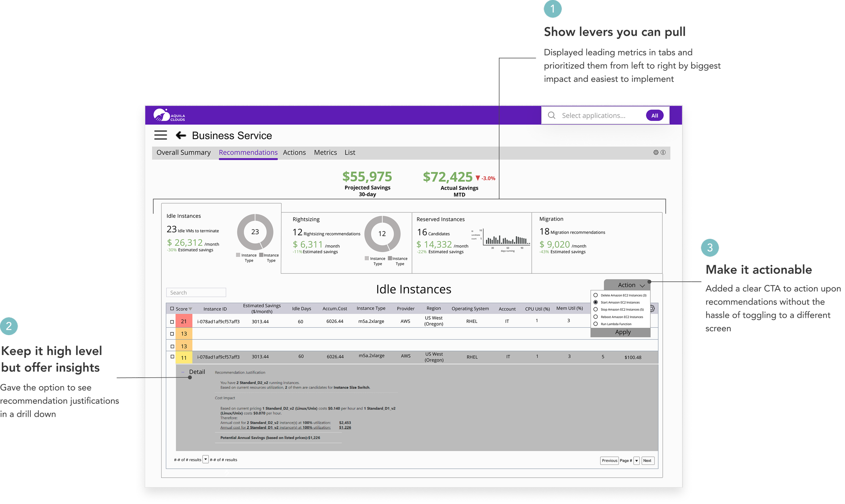Click the search magnifier icon
Viewport: 845px width, 504px height.
(551, 116)
